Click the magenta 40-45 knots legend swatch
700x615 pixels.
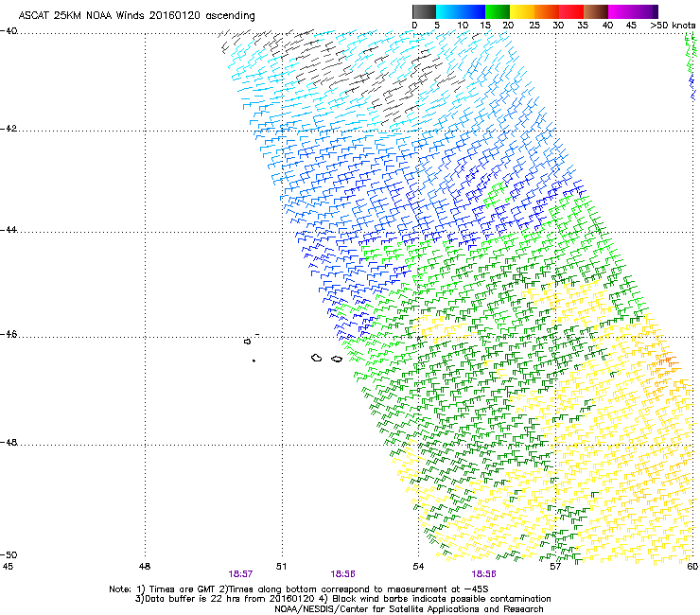pyautogui.click(x=621, y=11)
